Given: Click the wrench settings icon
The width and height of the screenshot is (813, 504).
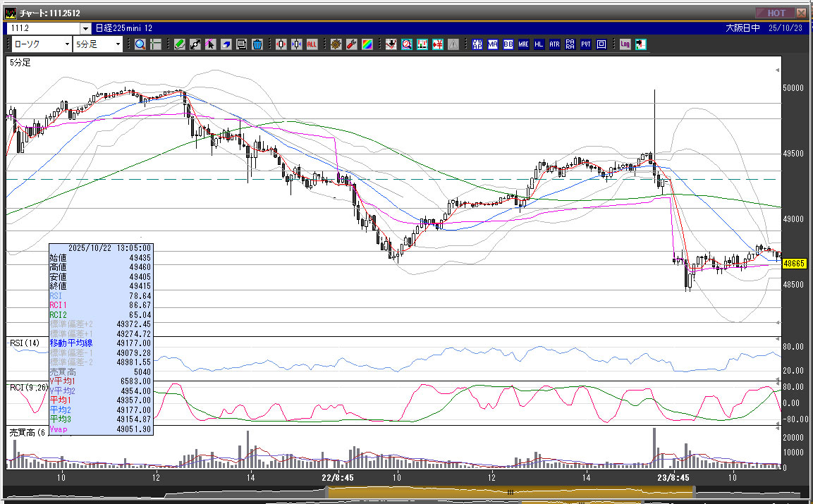Looking at the screenshot, I should (351, 44).
